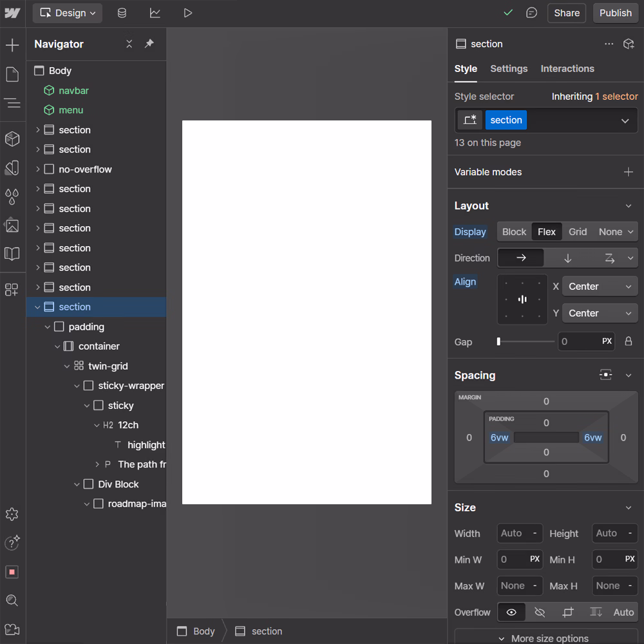Open the comments bubble in the top bar
Screen dimensions: 644x644
(531, 13)
